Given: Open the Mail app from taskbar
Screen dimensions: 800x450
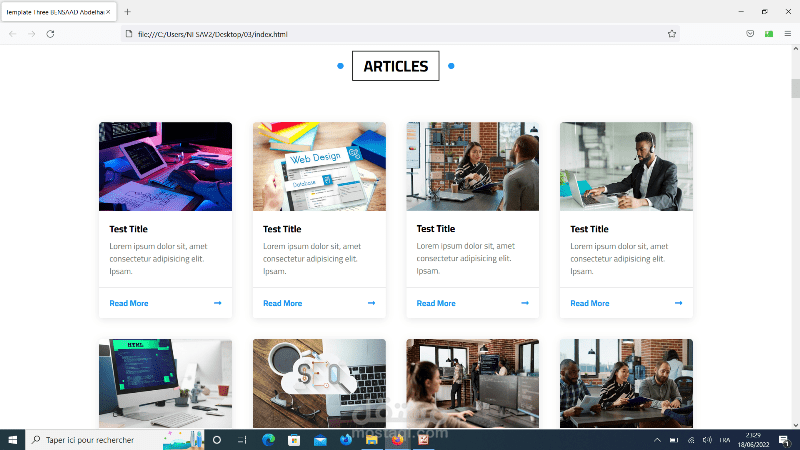Looking at the screenshot, I should [x=320, y=440].
